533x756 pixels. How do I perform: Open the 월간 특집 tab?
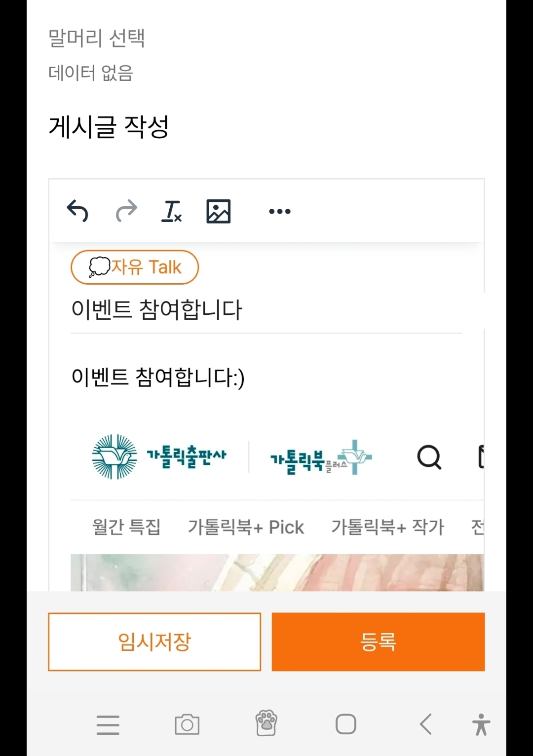pos(126,527)
